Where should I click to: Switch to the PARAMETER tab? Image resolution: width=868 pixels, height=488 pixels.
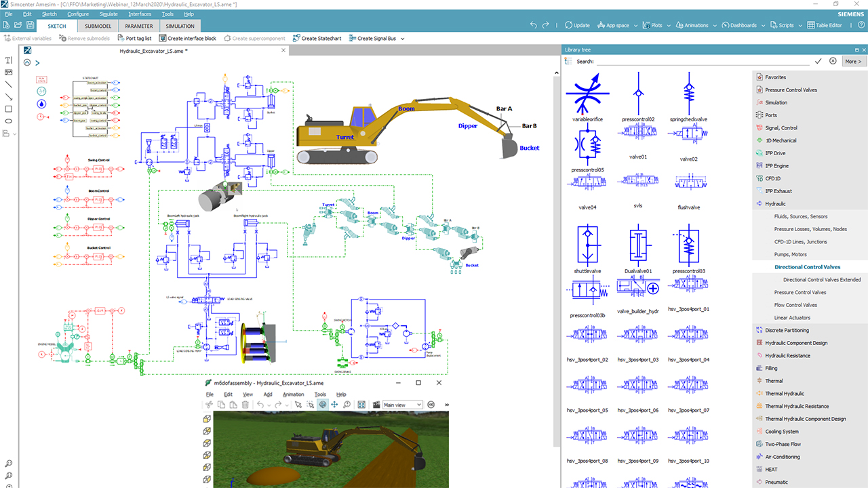[138, 26]
